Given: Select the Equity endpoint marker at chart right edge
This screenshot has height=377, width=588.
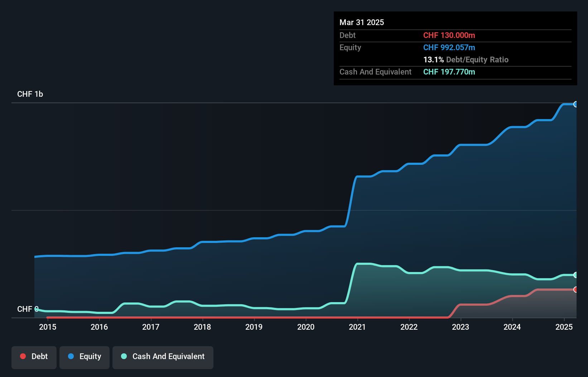Looking at the screenshot, I should (x=576, y=104).
